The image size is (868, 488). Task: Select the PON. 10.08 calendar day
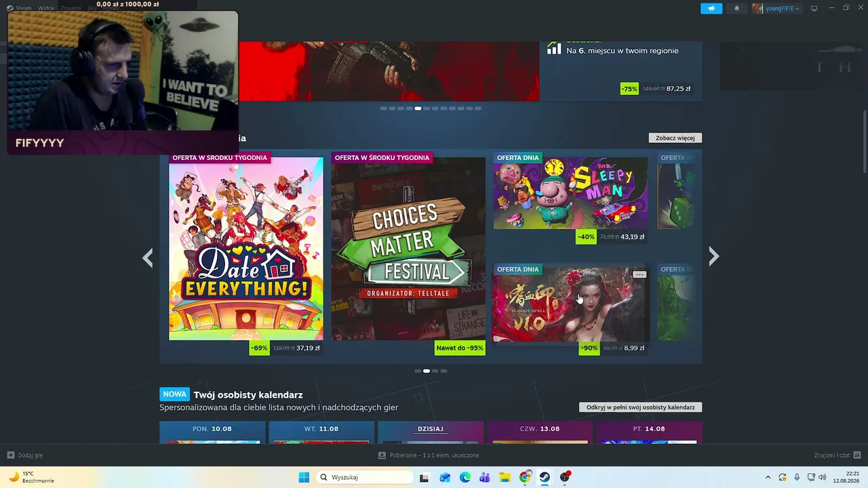click(x=212, y=432)
